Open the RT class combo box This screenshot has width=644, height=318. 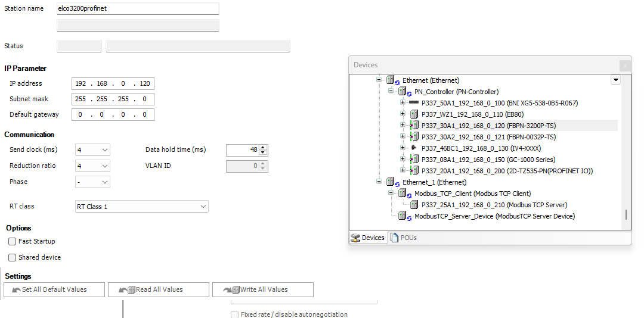tap(141, 207)
